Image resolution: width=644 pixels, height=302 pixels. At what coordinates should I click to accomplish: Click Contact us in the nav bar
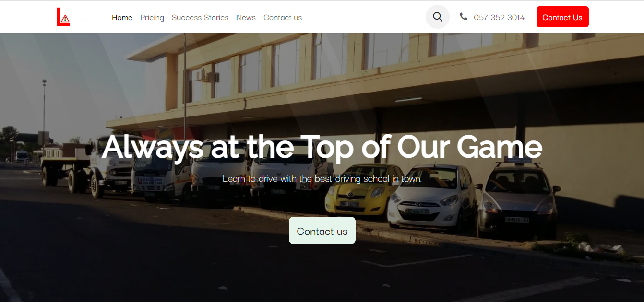[283, 17]
